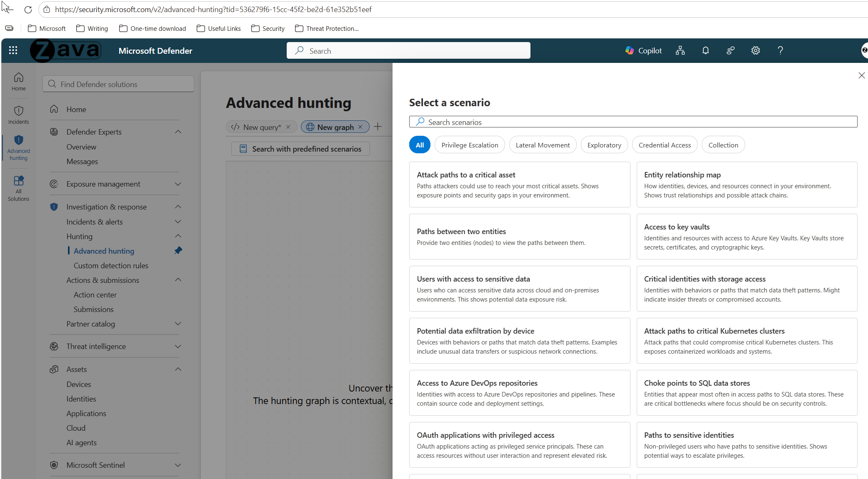This screenshot has width=868, height=479.
Task: Collapse Actions & submissions submenu
Action: (x=178, y=280)
